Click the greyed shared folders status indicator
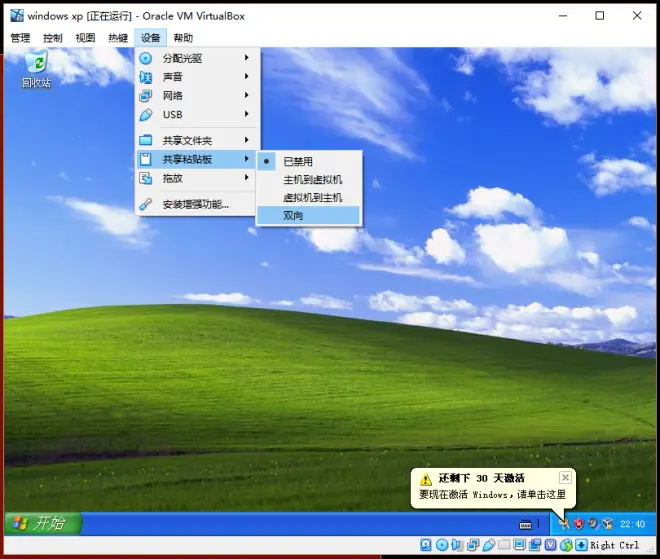This screenshot has height=559, width=660. pos(504,545)
